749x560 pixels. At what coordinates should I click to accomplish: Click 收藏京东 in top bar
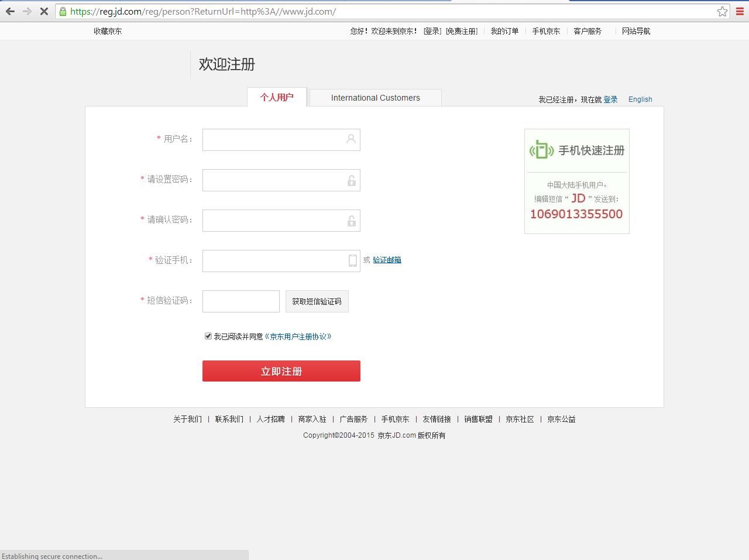click(x=108, y=31)
